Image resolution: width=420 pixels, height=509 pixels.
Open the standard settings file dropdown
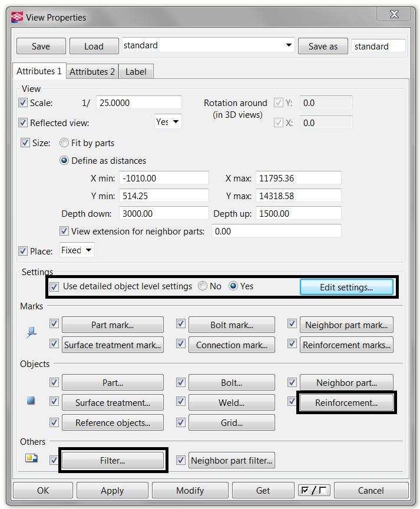289,45
